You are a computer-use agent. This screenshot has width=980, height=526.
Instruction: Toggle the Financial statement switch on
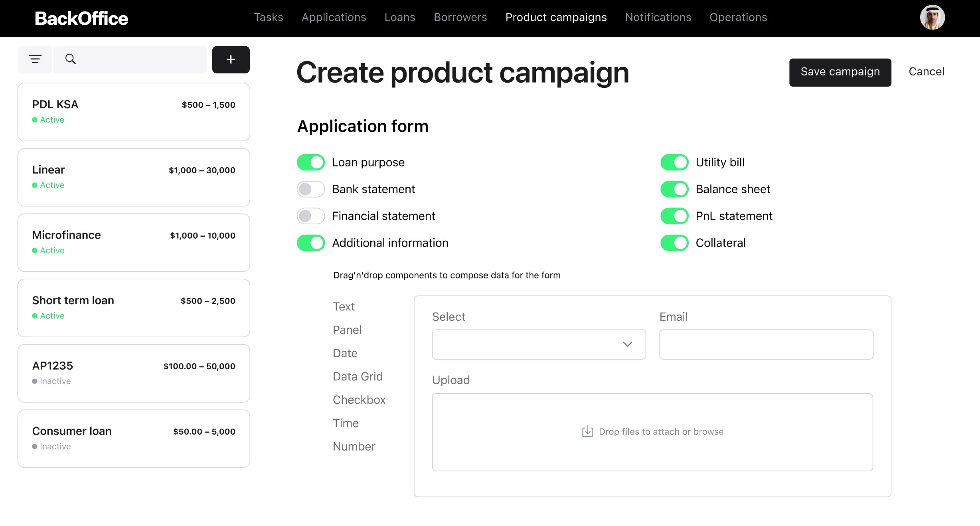tap(311, 216)
